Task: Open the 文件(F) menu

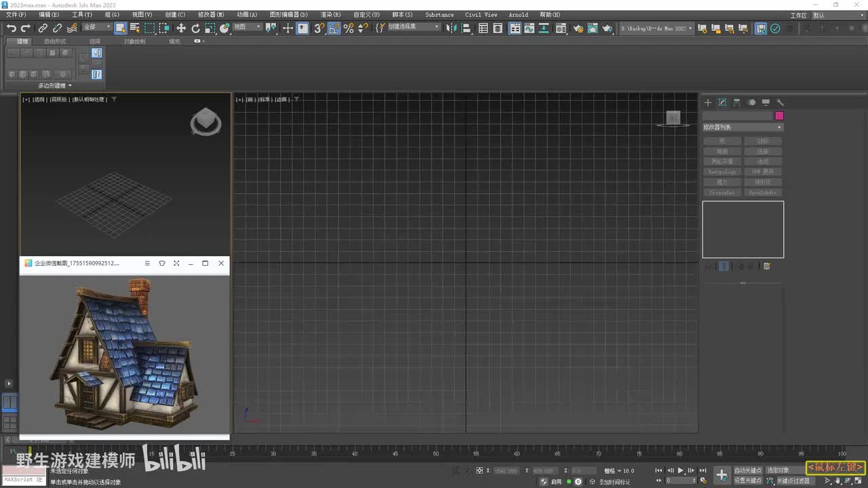Action: point(16,14)
